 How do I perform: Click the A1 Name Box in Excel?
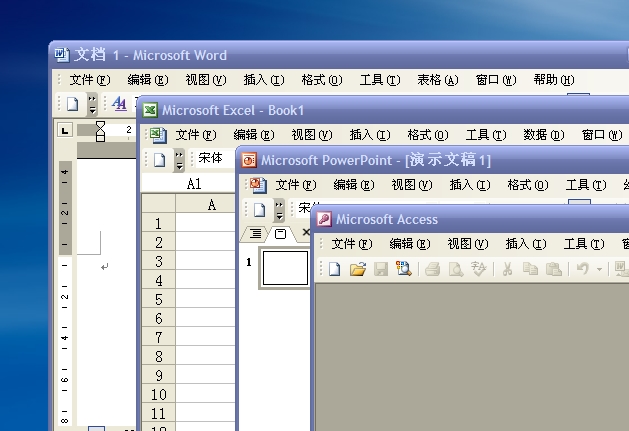(189, 184)
